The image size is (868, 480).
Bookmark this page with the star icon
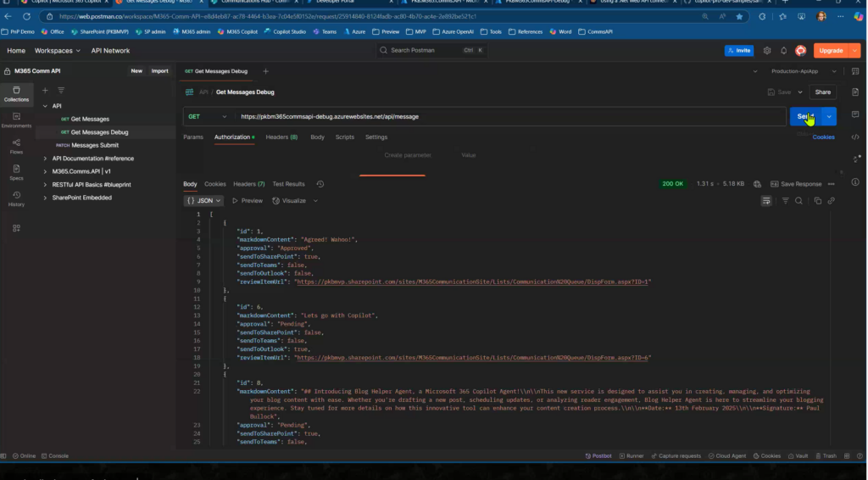tap(739, 17)
